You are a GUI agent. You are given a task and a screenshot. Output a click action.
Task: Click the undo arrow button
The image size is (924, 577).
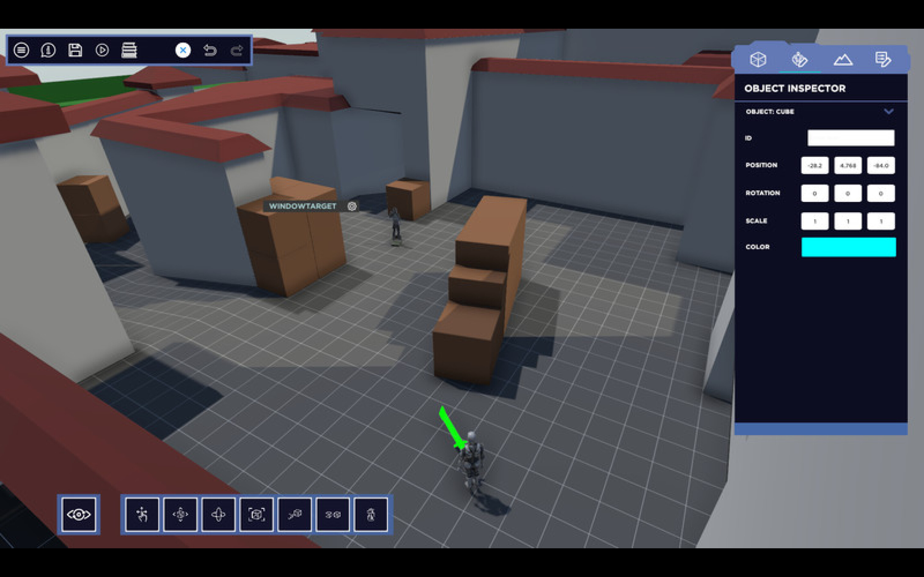coord(210,50)
